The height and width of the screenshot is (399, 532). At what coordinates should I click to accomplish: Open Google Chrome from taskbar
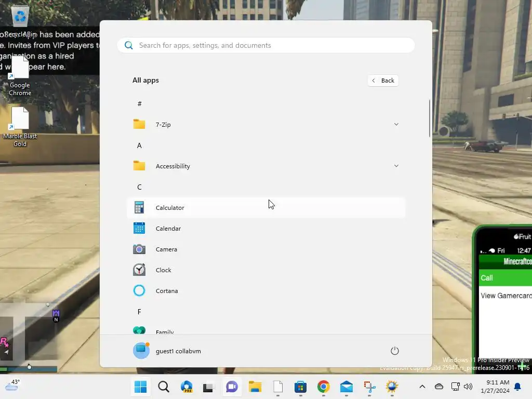[323, 387]
